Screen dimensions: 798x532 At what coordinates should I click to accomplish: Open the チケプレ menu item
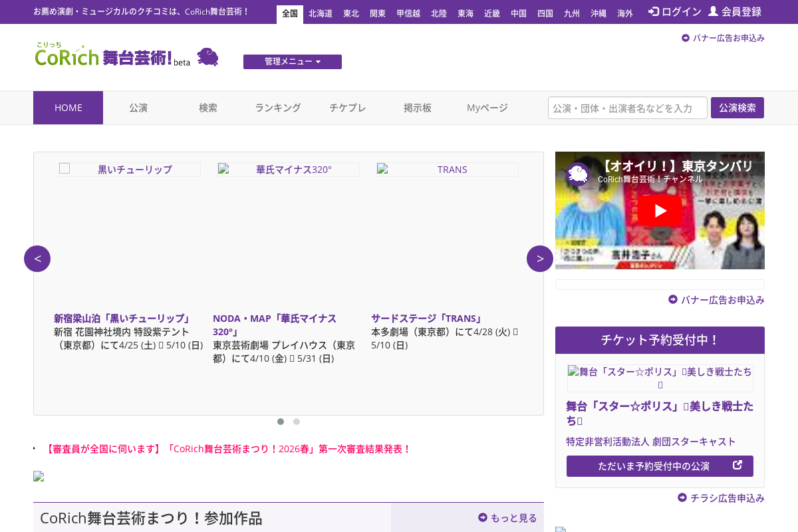pos(348,108)
